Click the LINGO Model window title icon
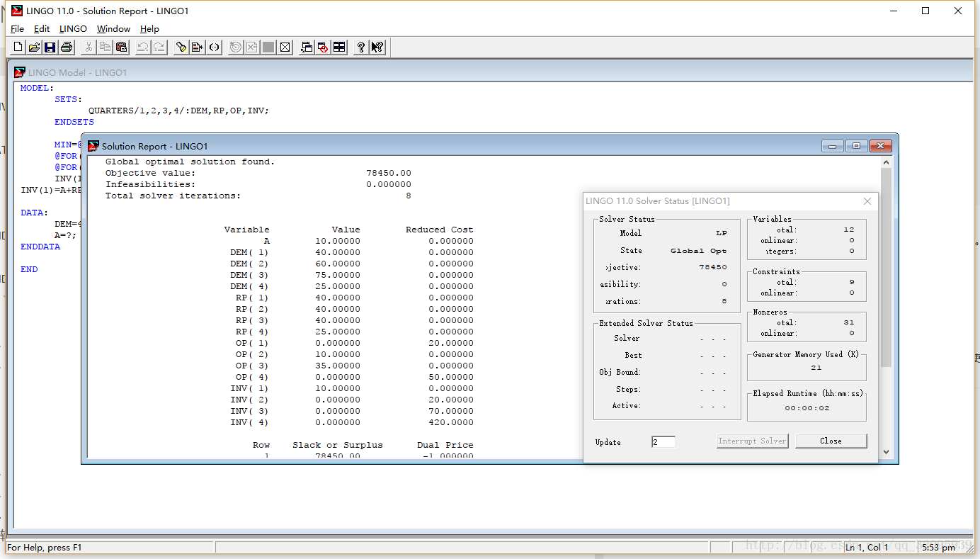Screen dimensions: 980x559 click(x=20, y=72)
